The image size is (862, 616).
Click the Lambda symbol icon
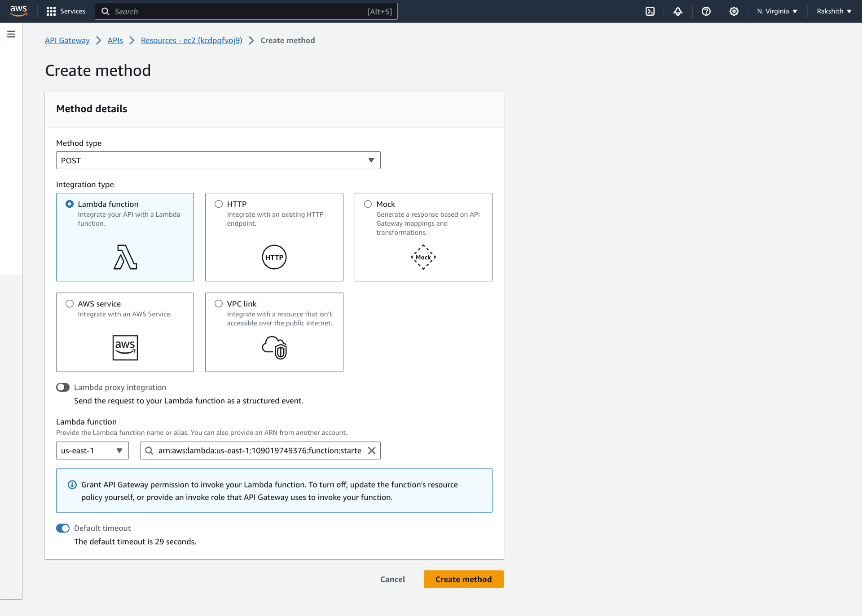(x=125, y=257)
